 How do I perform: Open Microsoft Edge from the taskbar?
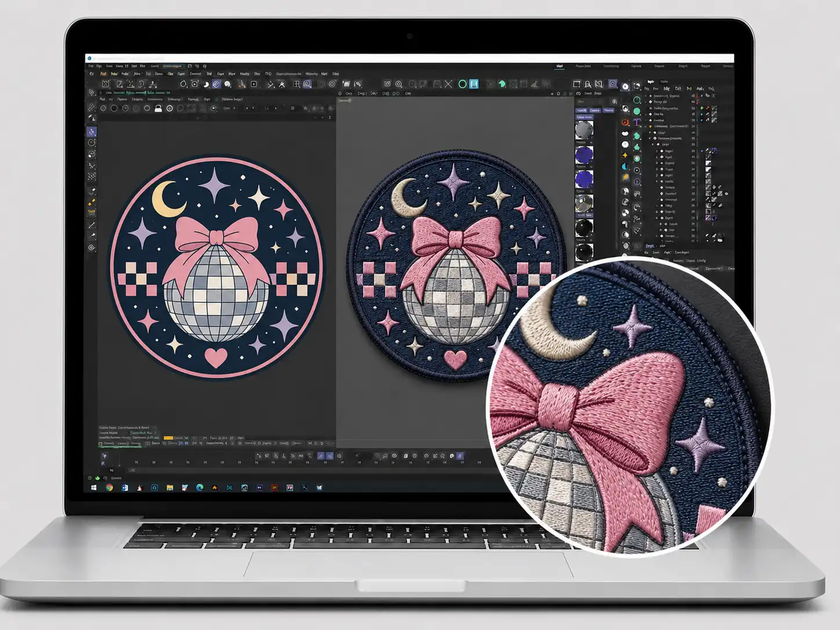click(x=200, y=488)
